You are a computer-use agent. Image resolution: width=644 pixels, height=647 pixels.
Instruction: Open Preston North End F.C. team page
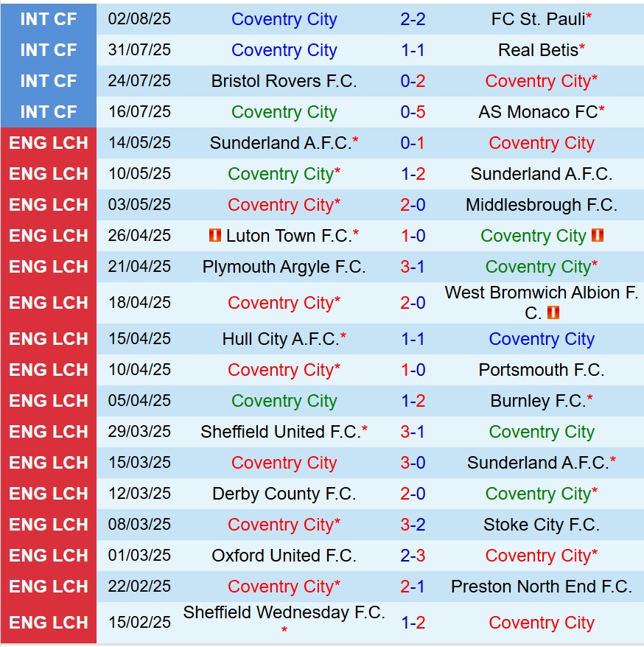[542, 587]
